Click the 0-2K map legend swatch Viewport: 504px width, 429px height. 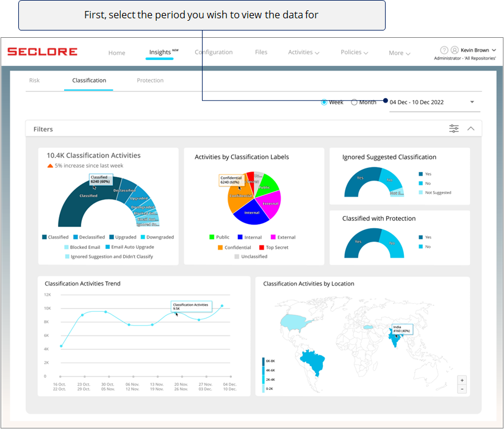[264, 389]
